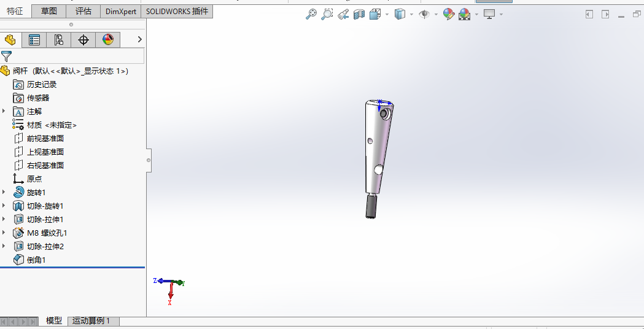Open ConfigurationManager tab icon
Image resolution: width=644 pixels, height=329 pixels.
pos(59,40)
